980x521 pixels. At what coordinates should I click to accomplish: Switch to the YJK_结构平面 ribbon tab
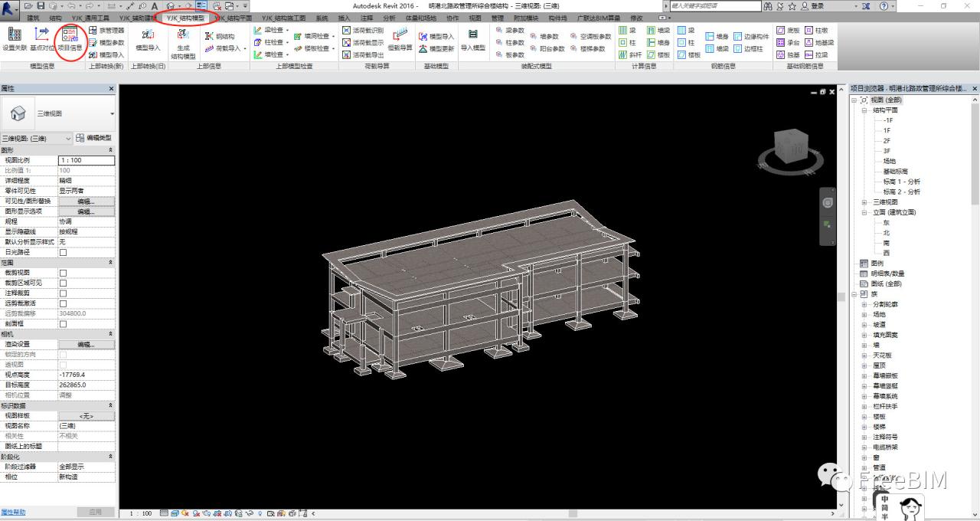(x=233, y=18)
